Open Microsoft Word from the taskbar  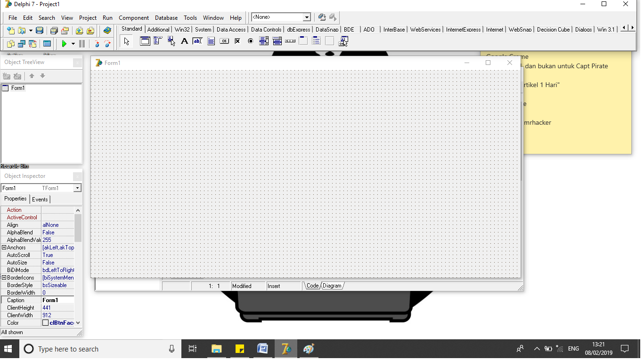262,349
